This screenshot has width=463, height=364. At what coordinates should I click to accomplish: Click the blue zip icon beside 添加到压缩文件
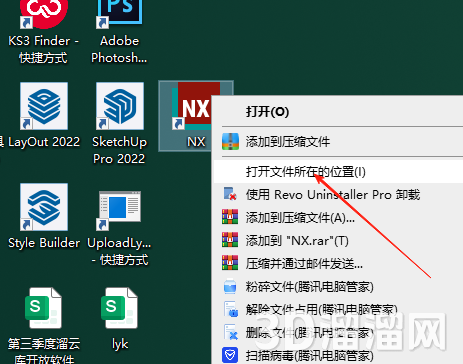(230, 141)
